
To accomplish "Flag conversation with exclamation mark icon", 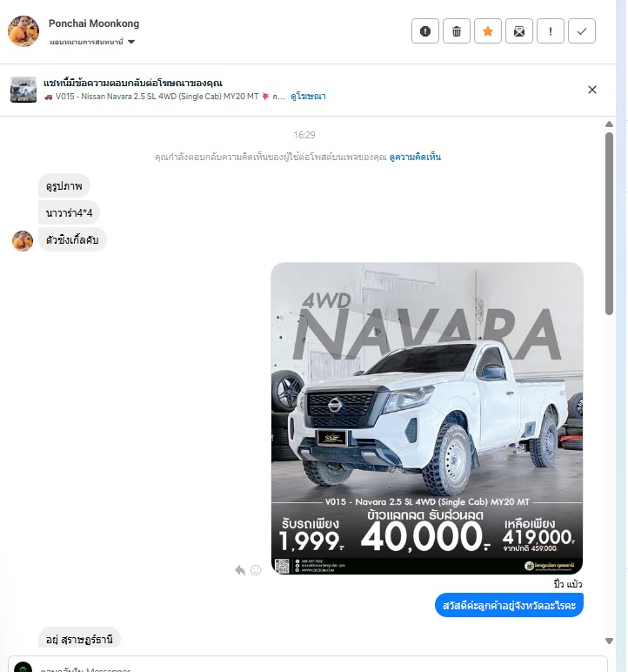I will pyautogui.click(x=550, y=31).
